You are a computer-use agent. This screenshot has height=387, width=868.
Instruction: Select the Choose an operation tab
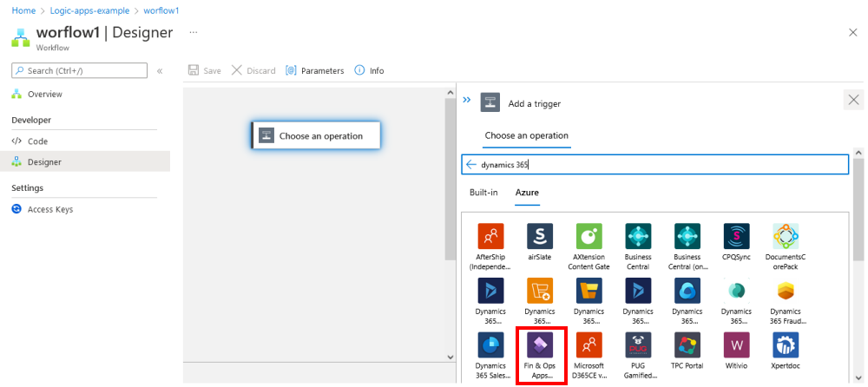point(527,135)
